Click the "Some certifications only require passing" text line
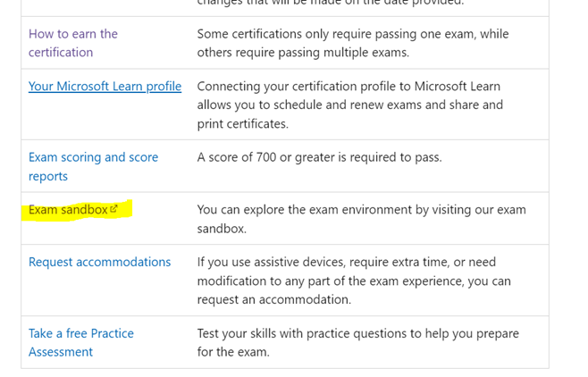The width and height of the screenshot is (588, 377). pos(352,34)
